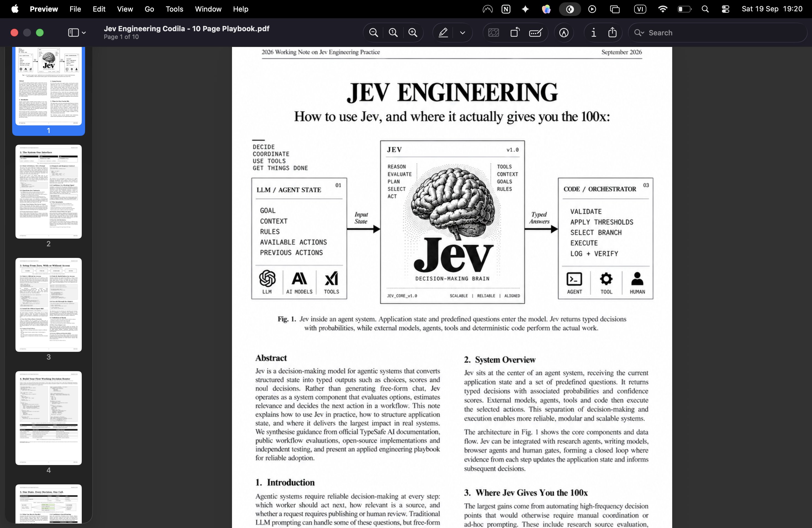Open the File menu
Screen dimensions: 812x528
coord(75,9)
